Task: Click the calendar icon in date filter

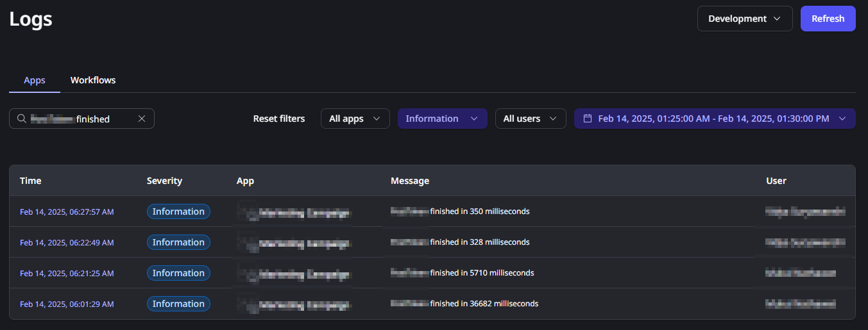Action: (x=587, y=119)
